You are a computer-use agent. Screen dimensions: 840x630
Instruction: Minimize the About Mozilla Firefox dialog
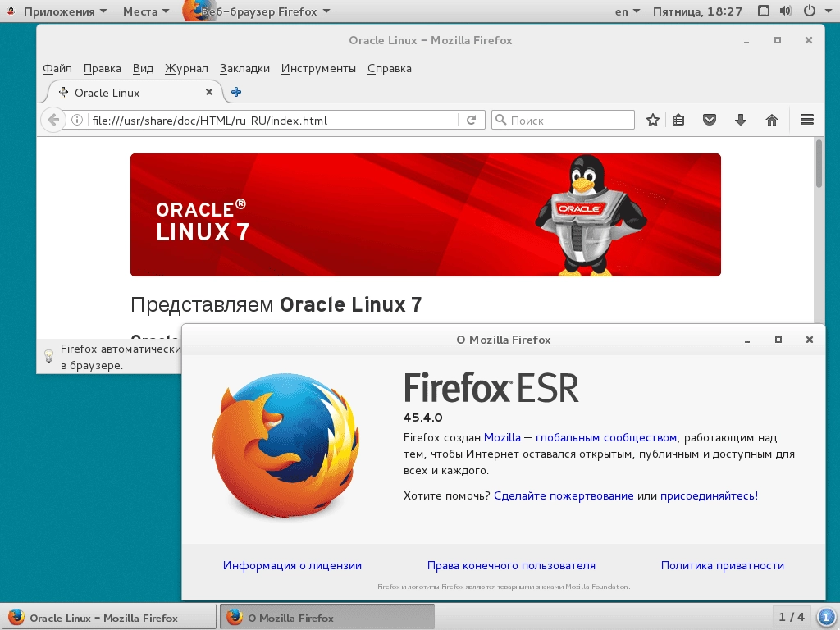pos(746,340)
